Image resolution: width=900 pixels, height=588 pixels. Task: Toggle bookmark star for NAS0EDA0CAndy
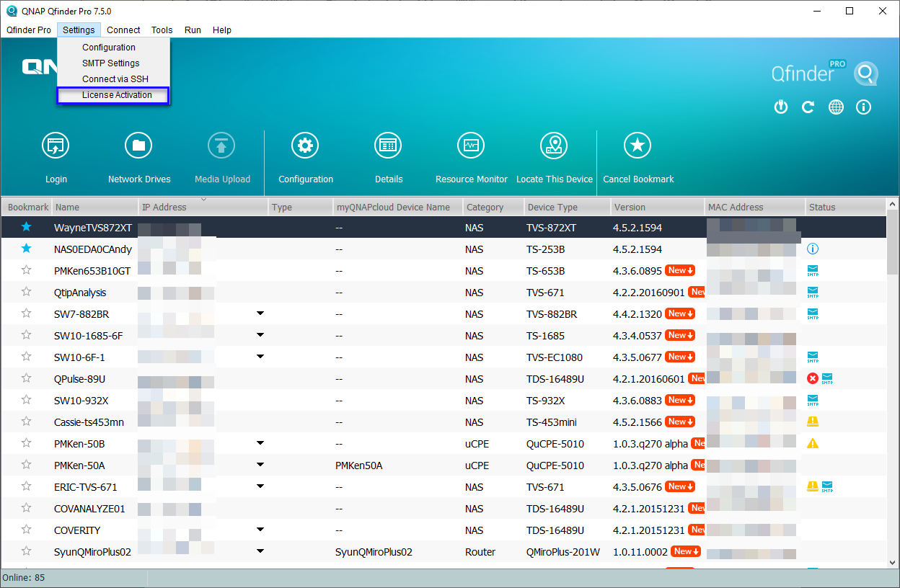pos(27,248)
